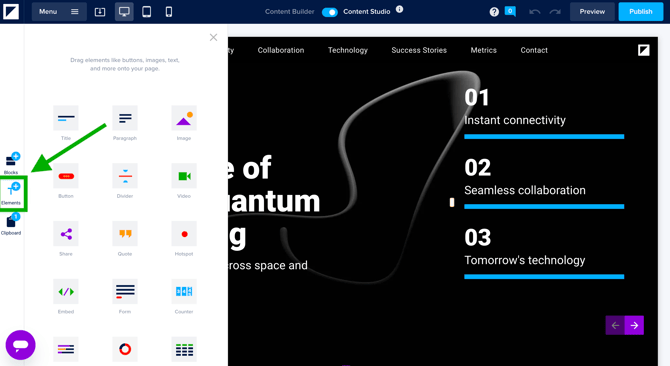Toggle Content Builder / Content Studio switch

click(329, 12)
